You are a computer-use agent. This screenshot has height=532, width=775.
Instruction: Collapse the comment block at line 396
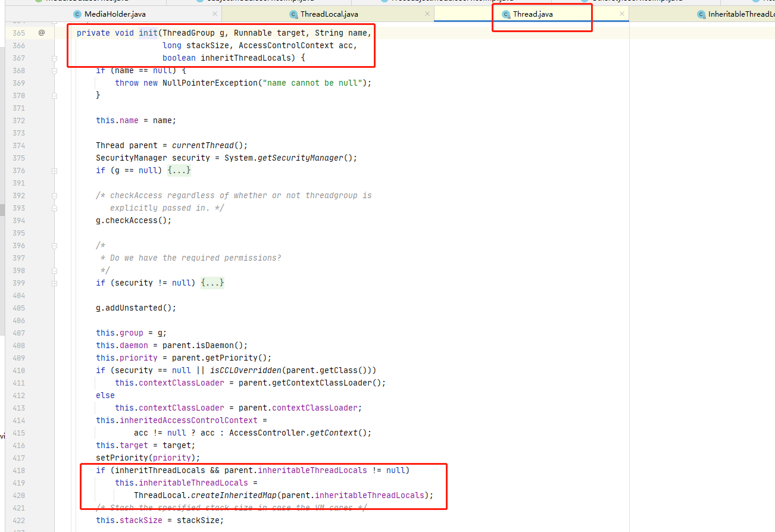(x=54, y=245)
